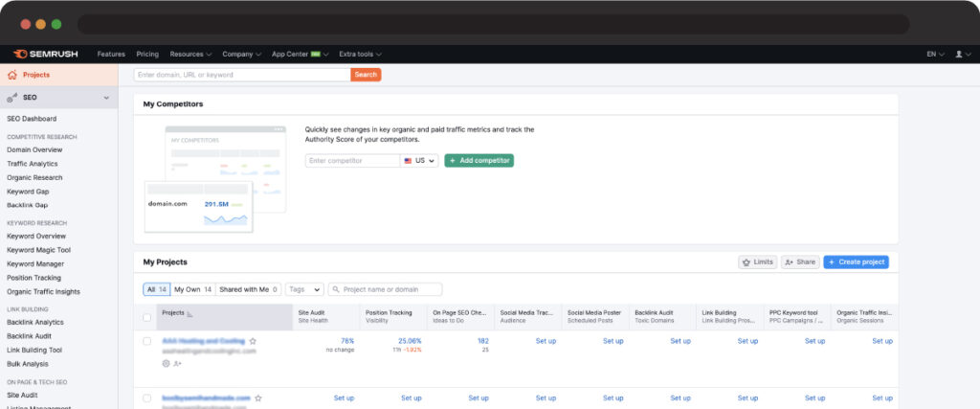This screenshot has height=409, width=980.
Task: Open settings gear of the 78% project
Action: [x=166, y=363]
